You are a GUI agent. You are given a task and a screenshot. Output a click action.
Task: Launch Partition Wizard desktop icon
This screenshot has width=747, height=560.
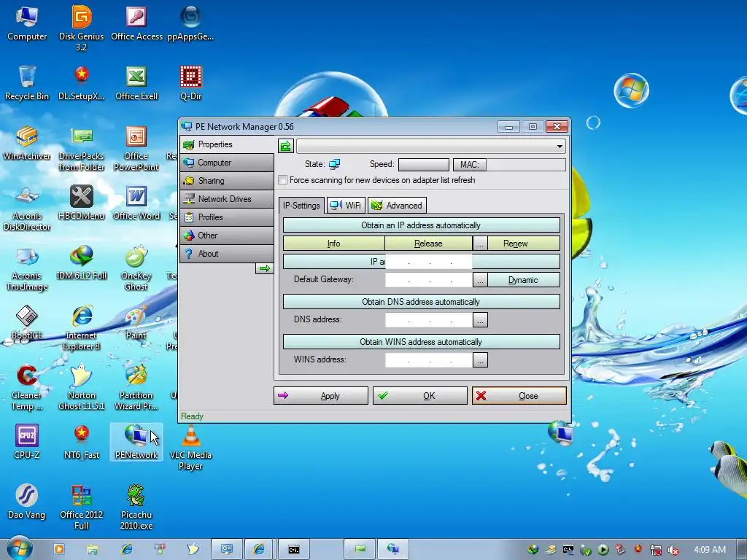click(136, 388)
